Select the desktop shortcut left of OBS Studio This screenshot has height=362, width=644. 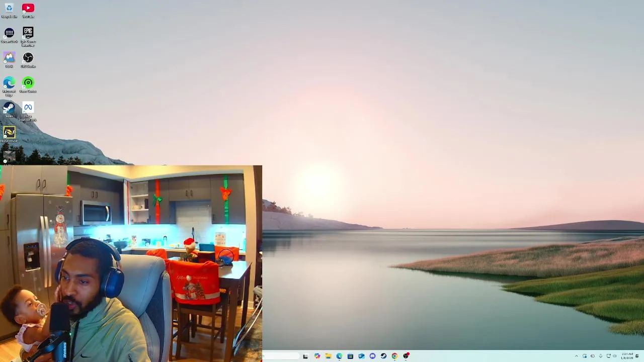point(9,60)
